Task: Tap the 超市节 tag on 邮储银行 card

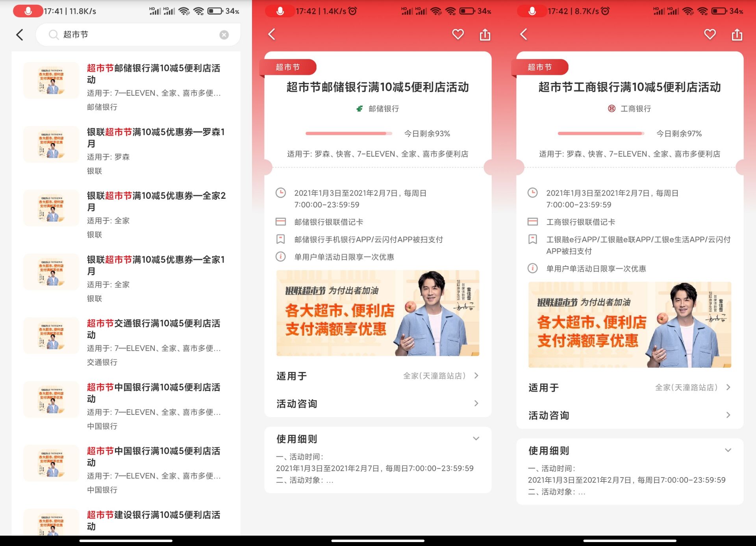Action: pos(288,67)
